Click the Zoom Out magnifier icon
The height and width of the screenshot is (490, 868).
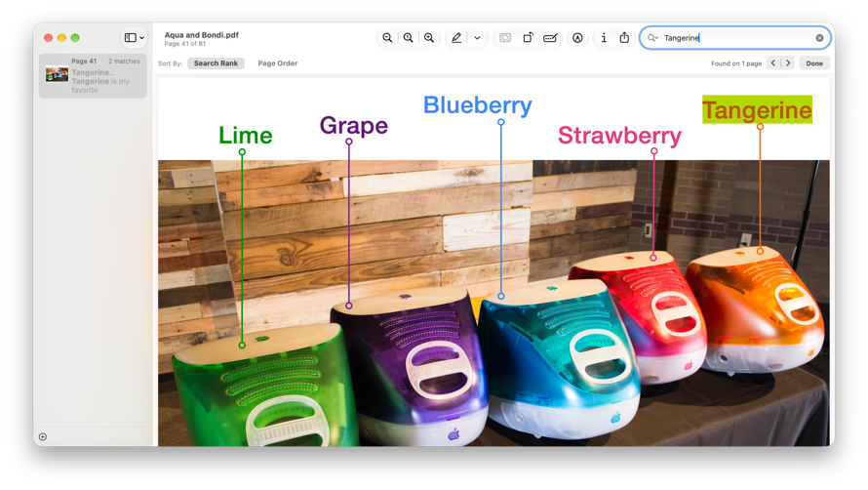click(x=387, y=38)
